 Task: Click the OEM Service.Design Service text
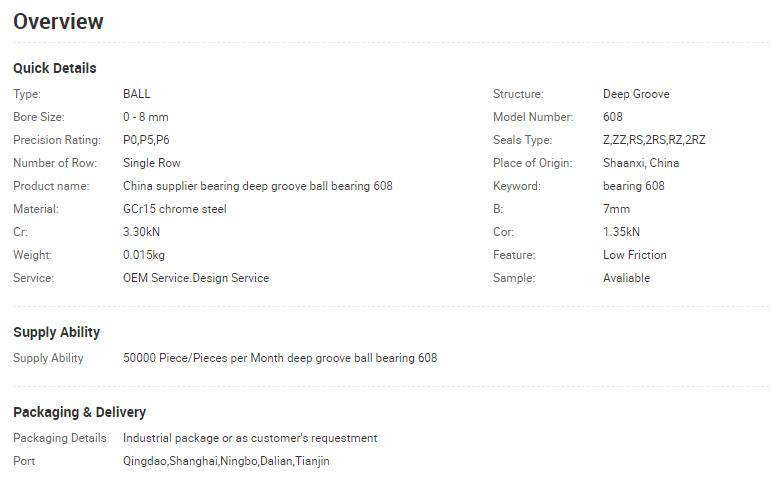coord(196,278)
